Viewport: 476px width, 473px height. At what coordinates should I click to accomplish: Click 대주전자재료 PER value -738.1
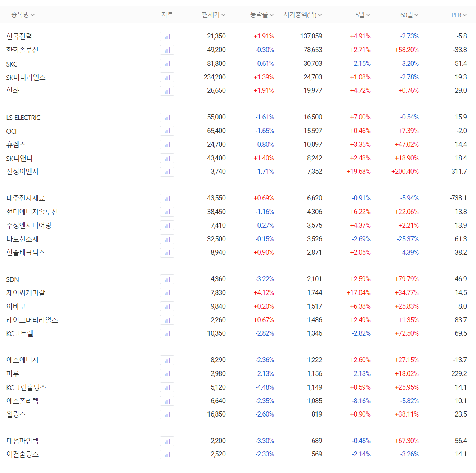(x=458, y=198)
